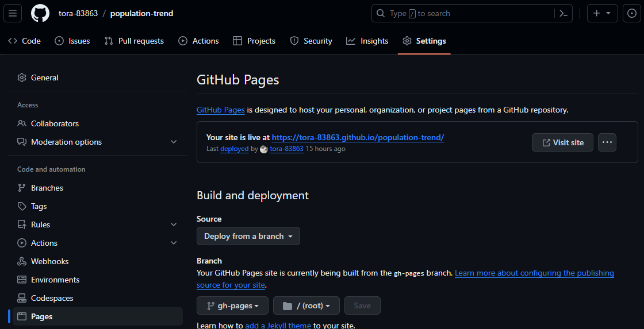Open the hamburger navigation menu

(x=13, y=14)
